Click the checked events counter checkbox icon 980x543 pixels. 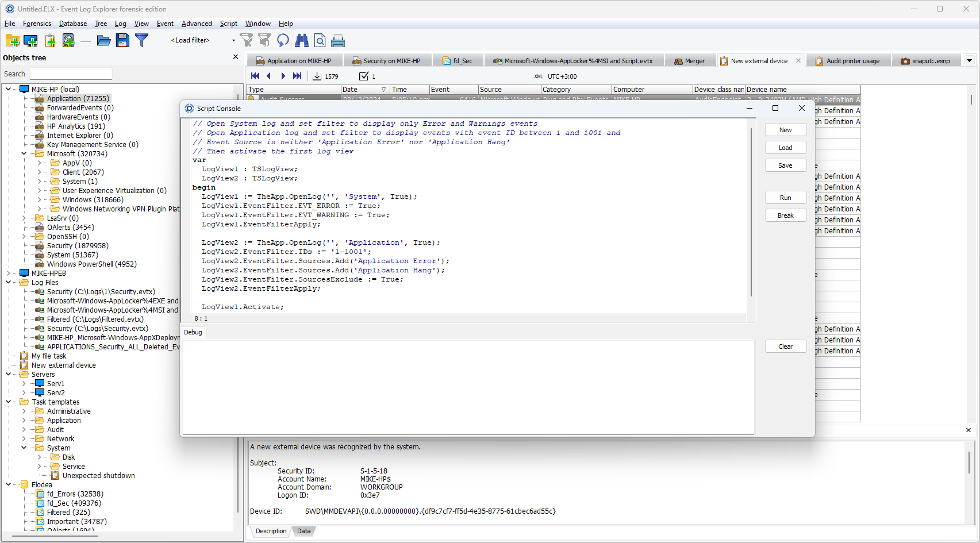pos(364,76)
